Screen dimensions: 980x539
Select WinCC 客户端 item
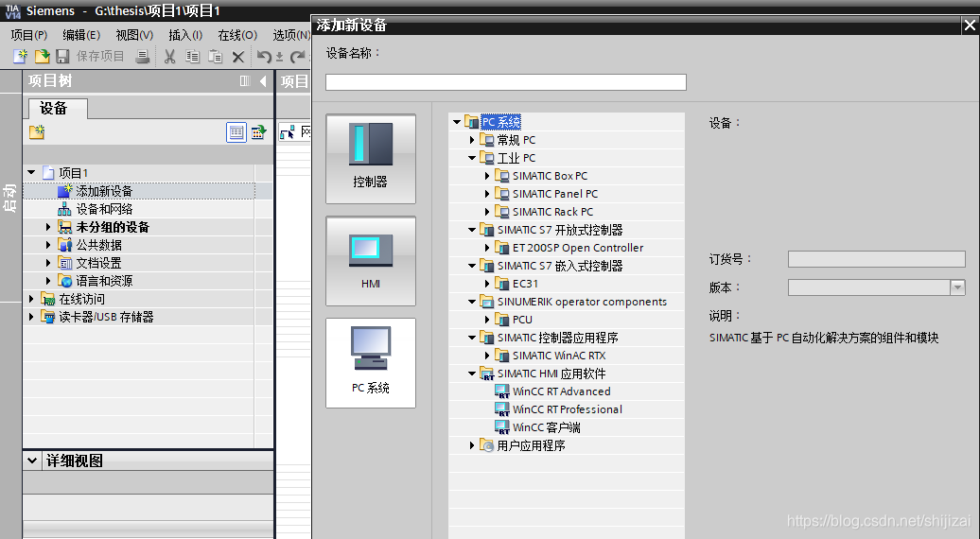pyautogui.click(x=546, y=427)
